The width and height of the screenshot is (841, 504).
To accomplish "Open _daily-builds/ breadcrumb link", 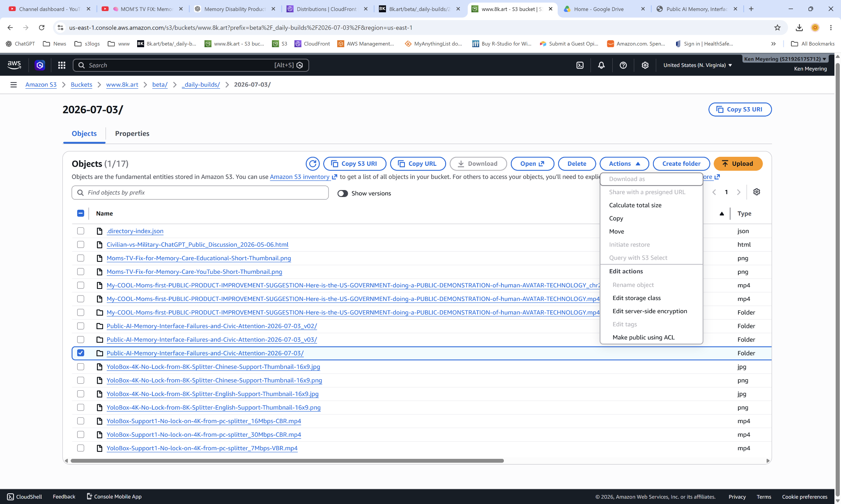I will click(x=201, y=85).
